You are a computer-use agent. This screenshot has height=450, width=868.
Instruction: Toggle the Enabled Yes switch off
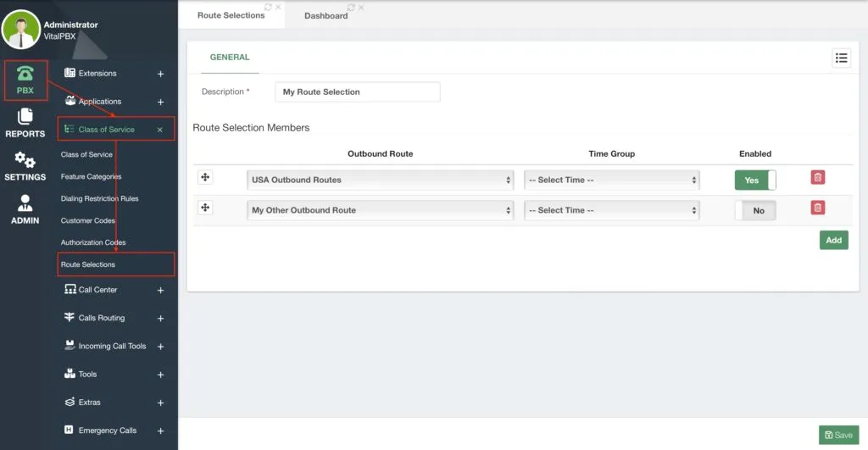[x=755, y=180]
